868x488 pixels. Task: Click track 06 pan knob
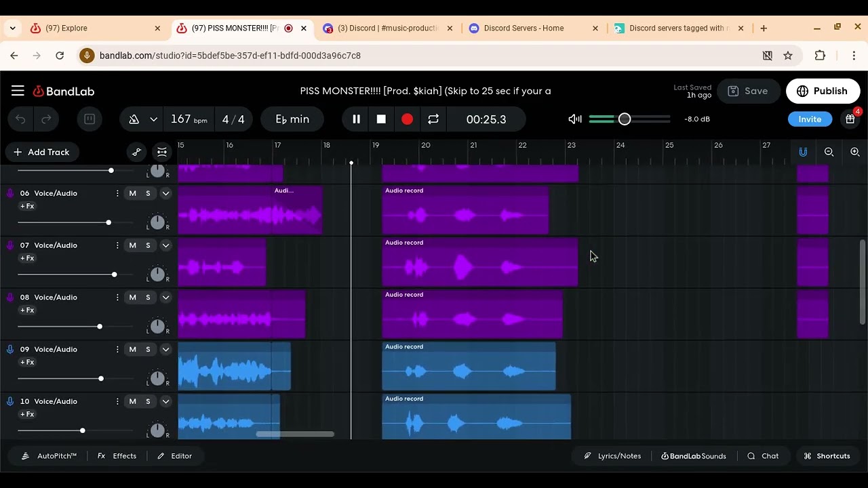tap(157, 222)
